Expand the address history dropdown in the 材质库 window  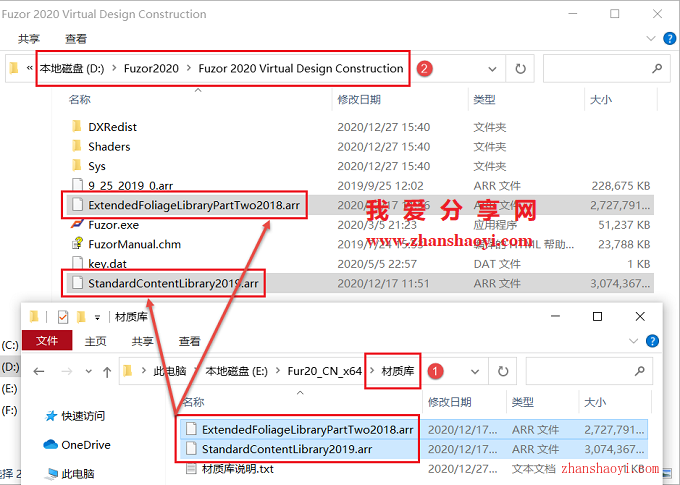(x=475, y=372)
